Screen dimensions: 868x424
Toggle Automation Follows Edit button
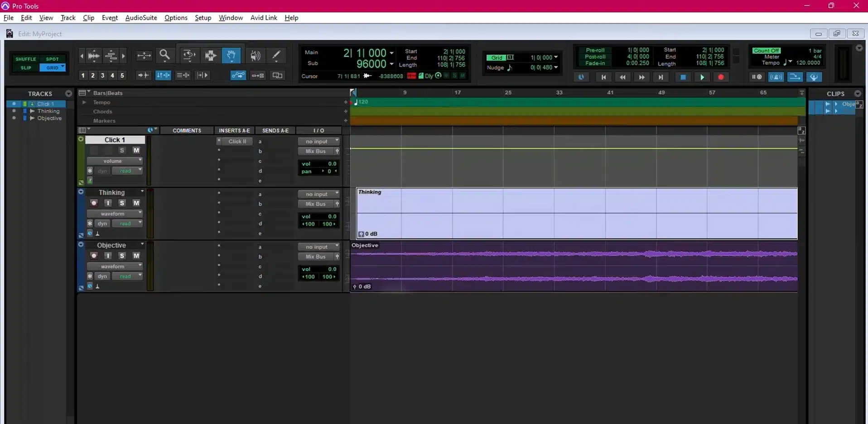[238, 76]
